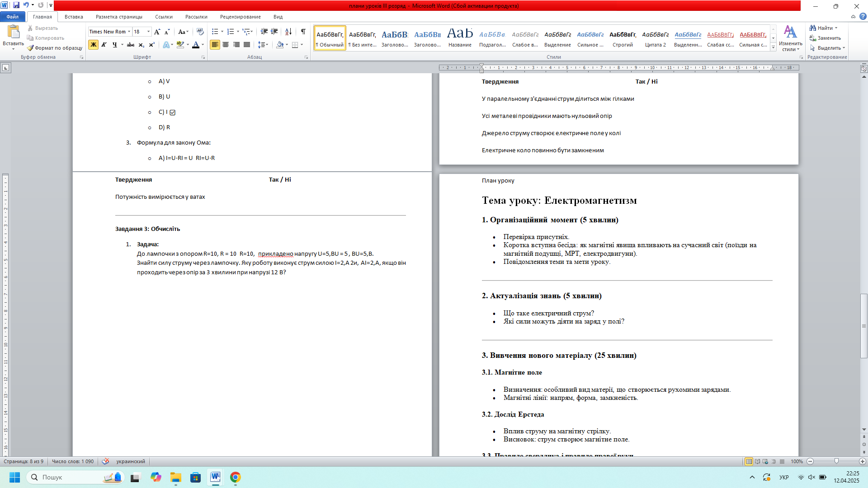This screenshot has height=488, width=868.
Task: Toggle Bold formatting button
Action: point(93,45)
